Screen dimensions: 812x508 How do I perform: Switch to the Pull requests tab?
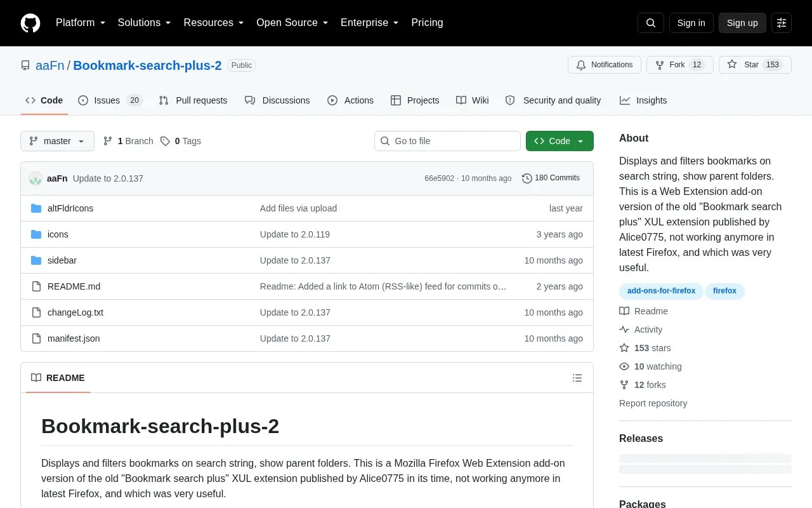point(193,100)
